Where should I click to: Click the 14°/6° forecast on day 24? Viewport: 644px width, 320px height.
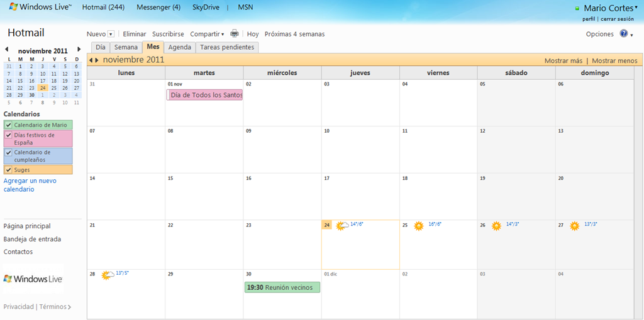pos(357,224)
